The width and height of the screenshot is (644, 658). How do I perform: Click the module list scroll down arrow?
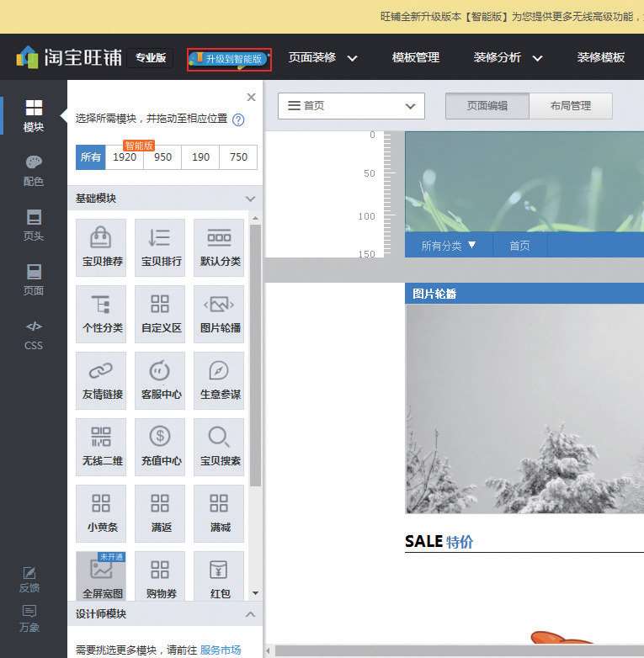click(x=255, y=593)
